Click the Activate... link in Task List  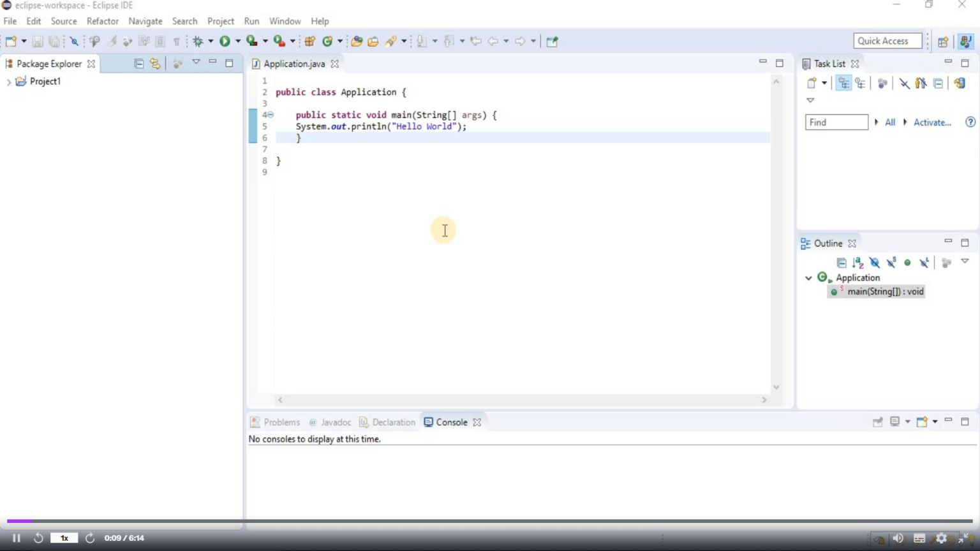pos(932,122)
